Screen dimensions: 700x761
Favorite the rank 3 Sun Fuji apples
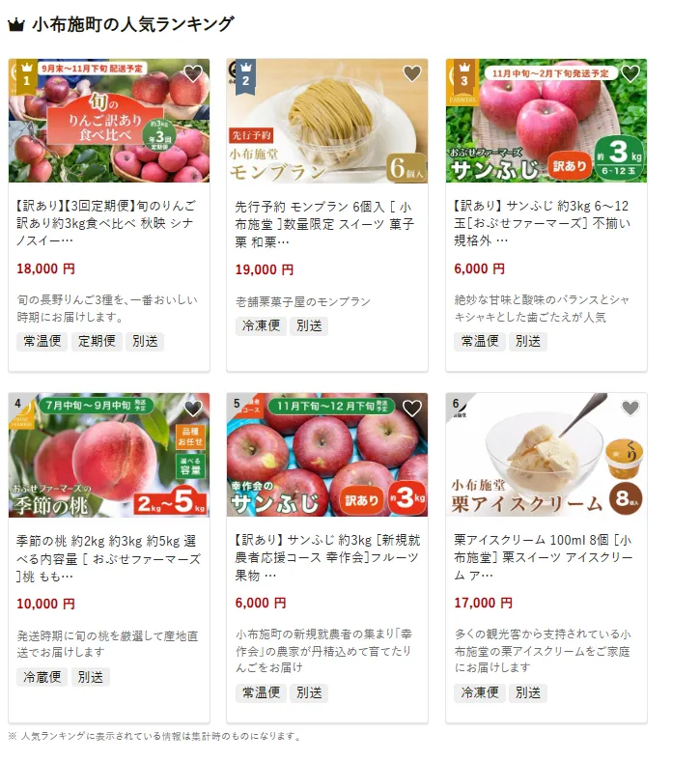[x=630, y=73]
